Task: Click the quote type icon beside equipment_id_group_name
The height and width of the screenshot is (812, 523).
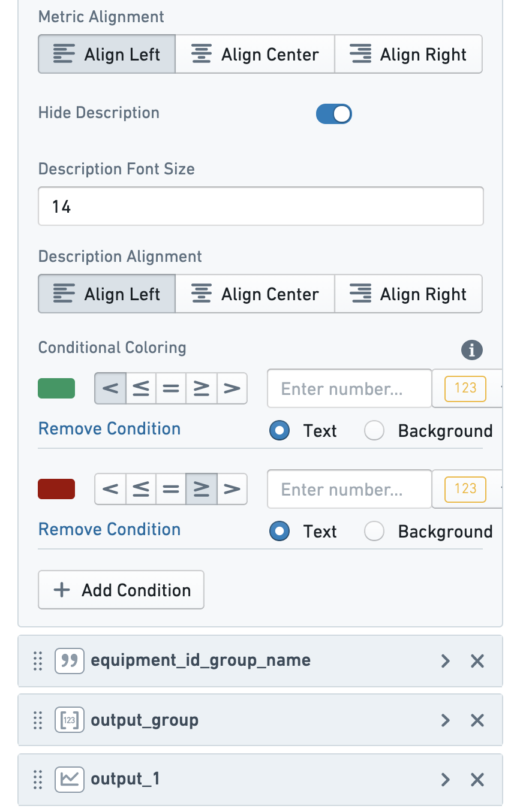Action: pos(70,661)
